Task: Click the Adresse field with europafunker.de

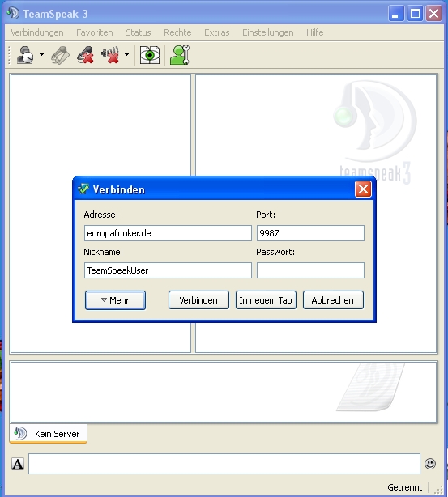Action: [x=168, y=233]
